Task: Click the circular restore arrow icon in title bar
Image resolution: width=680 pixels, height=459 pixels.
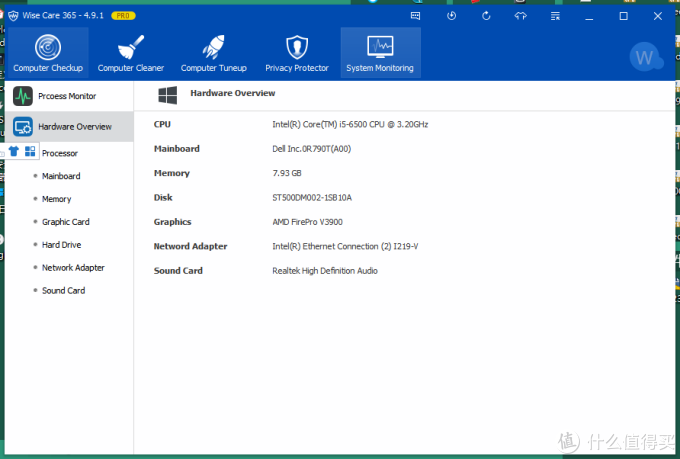Action: click(x=486, y=16)
